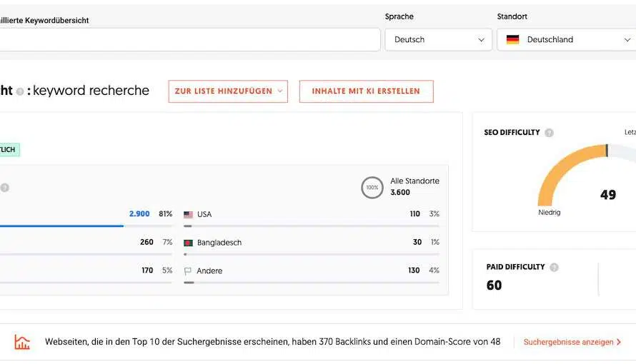Click the orange chart icon in backlinks banner
The image size is (636, 364).
pyautogui.click(x=22, y=342)
